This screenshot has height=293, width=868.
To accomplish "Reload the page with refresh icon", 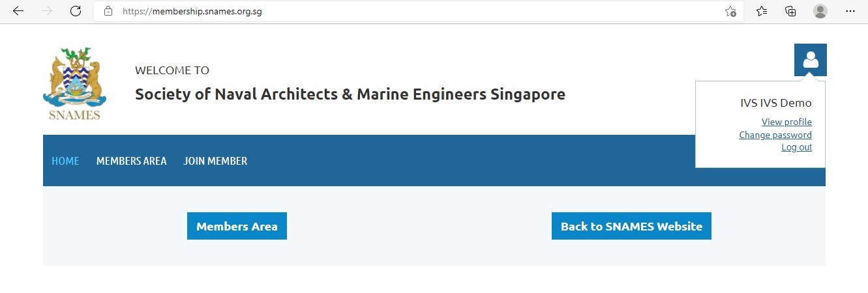I will [76, 11].
